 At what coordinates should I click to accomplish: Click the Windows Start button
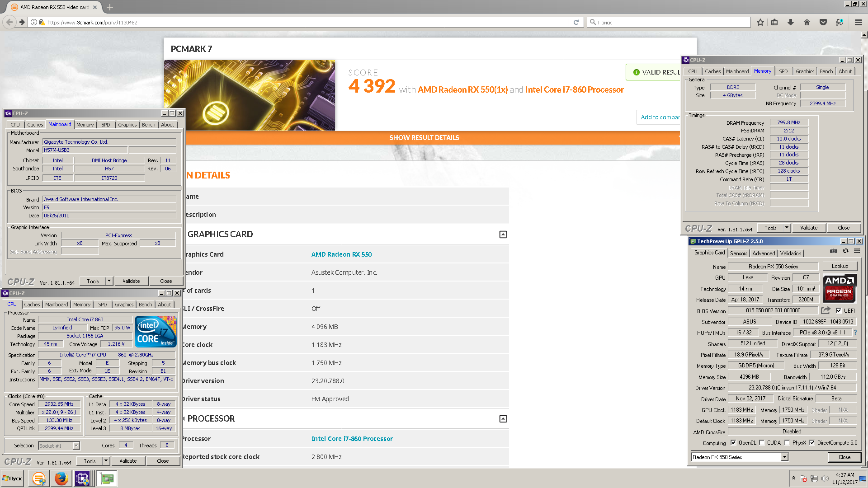(12, 479)
